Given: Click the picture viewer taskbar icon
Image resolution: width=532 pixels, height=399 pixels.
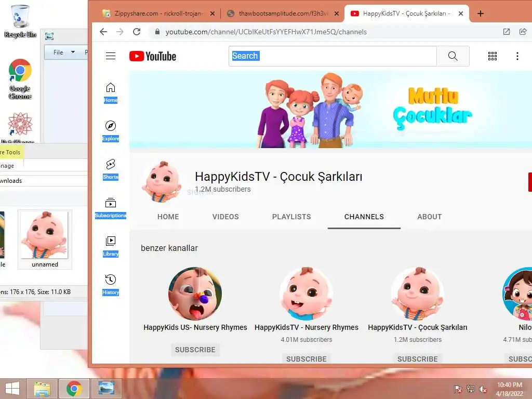Looking at the screenshot, I should click(x=106, y=389).
